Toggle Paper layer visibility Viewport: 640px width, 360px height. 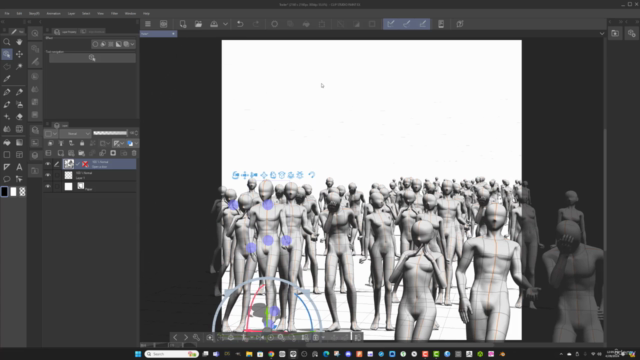pos(48,186)
